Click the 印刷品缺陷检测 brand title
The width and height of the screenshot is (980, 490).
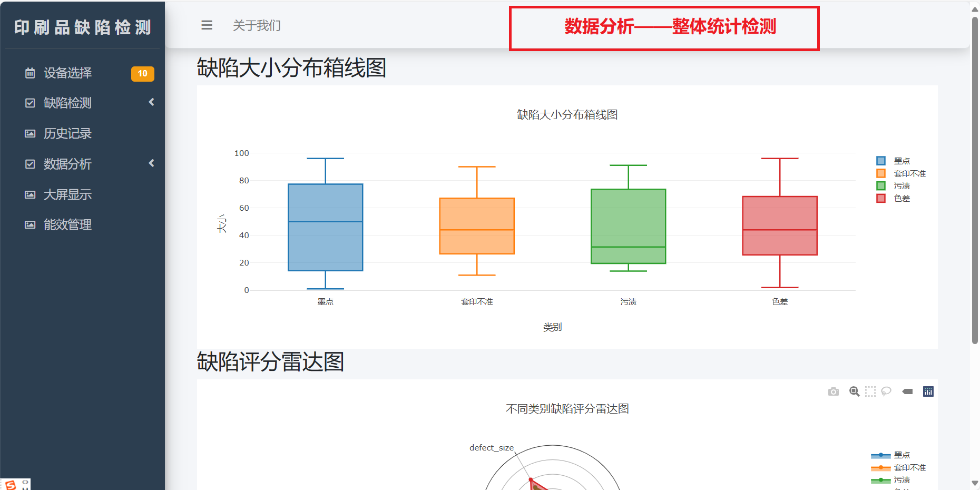coord(83,27)
